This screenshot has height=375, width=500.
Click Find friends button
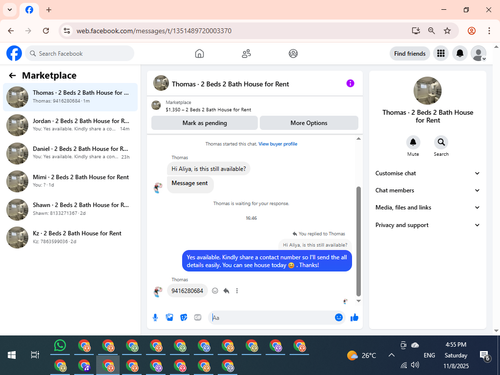click(410, 53)
